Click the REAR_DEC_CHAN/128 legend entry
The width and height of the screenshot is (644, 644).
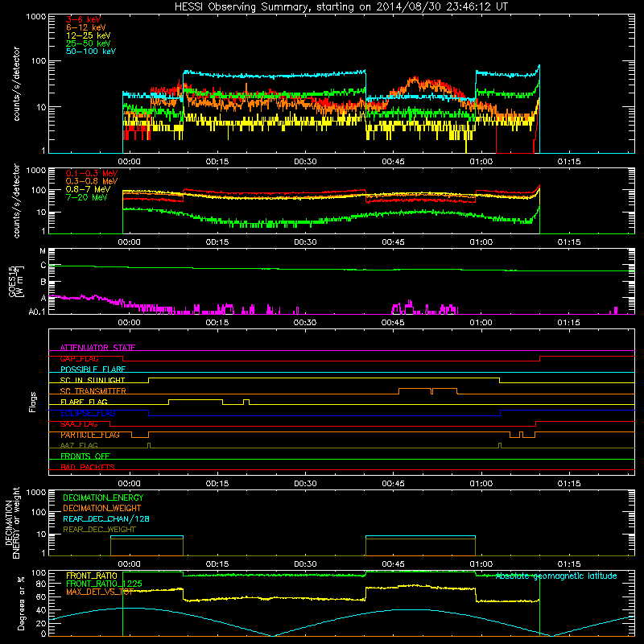click(x=106, y=518)
